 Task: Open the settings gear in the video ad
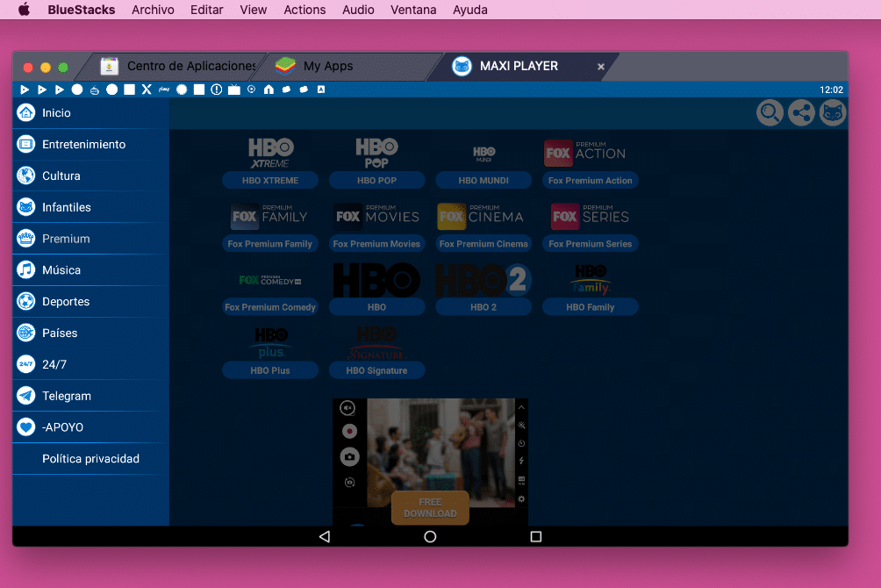point(521,498)
